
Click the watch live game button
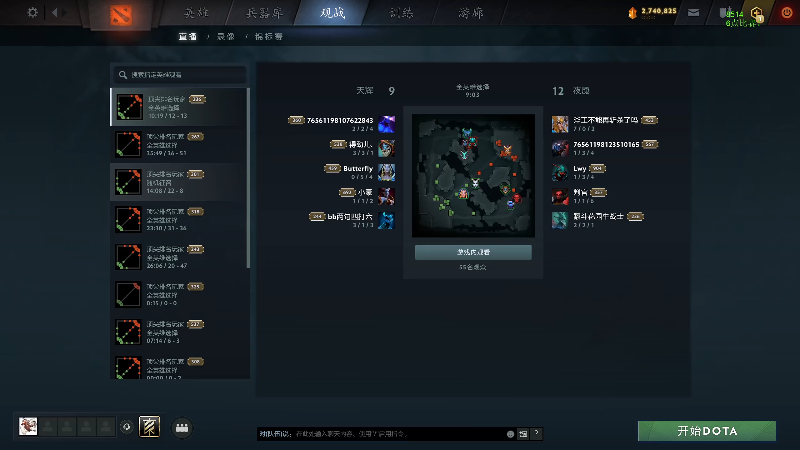473,252
